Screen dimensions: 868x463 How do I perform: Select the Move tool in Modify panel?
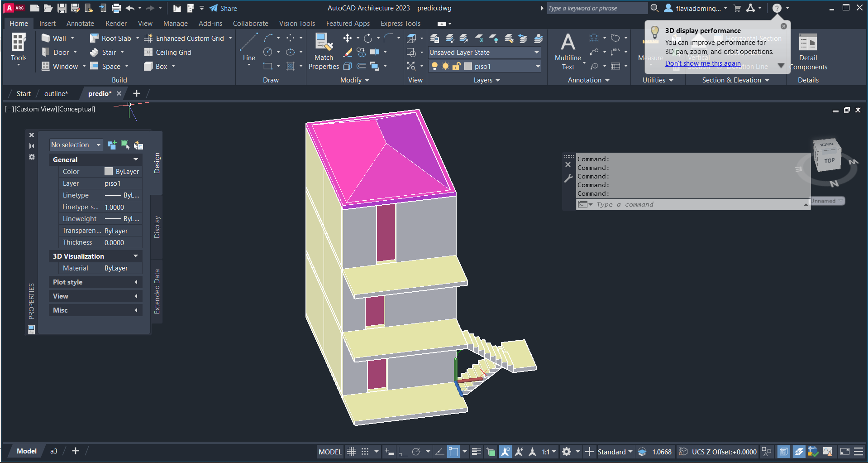[x=348, y=39]
